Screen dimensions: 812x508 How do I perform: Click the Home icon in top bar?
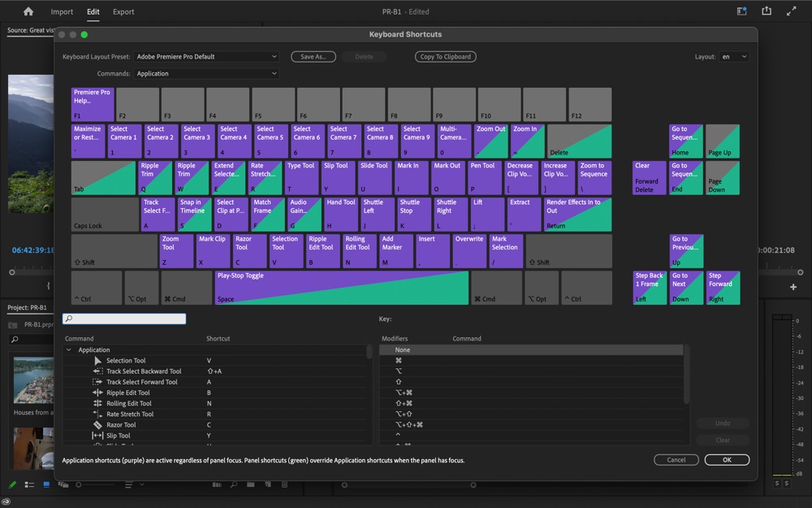[28, 11]
